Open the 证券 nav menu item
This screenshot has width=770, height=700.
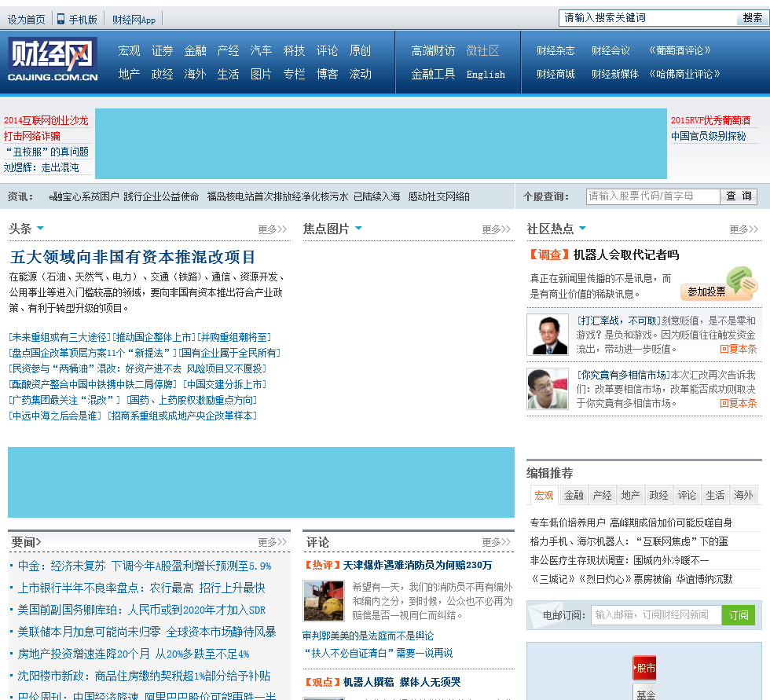162,50
